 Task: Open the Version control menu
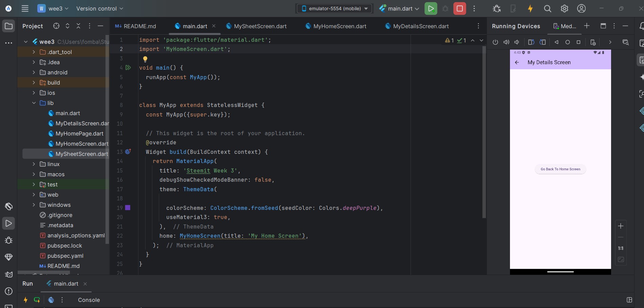[99, 8]
